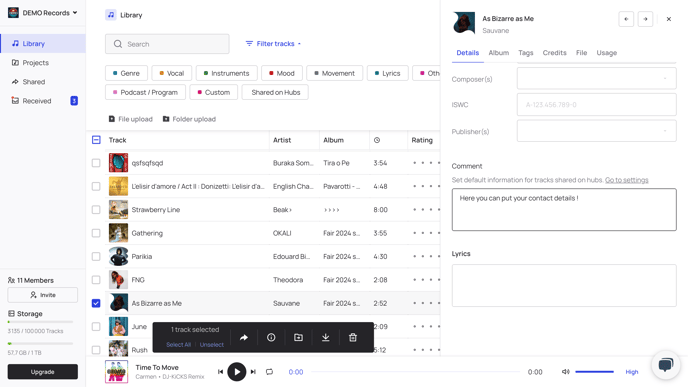Open the Instruments filter
This screenshot has height=387, width=688.
pyautogui.click(x=226, y=73)
